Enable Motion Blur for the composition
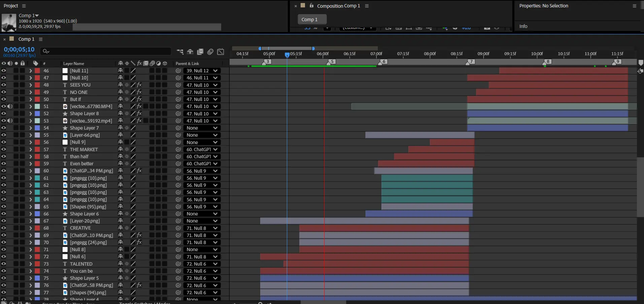 tap(210, 52)
